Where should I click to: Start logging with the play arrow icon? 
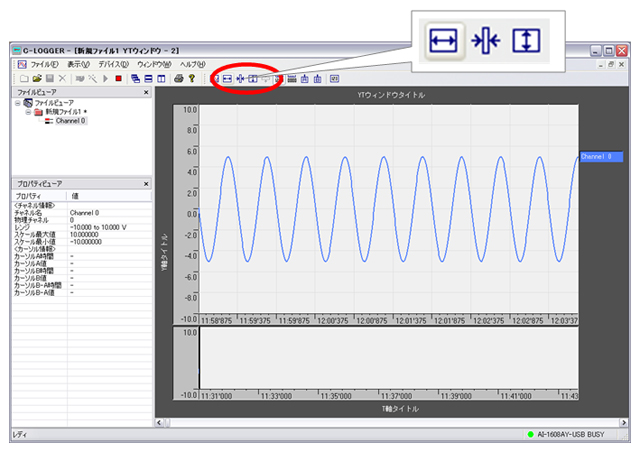[x=106, y=78]
